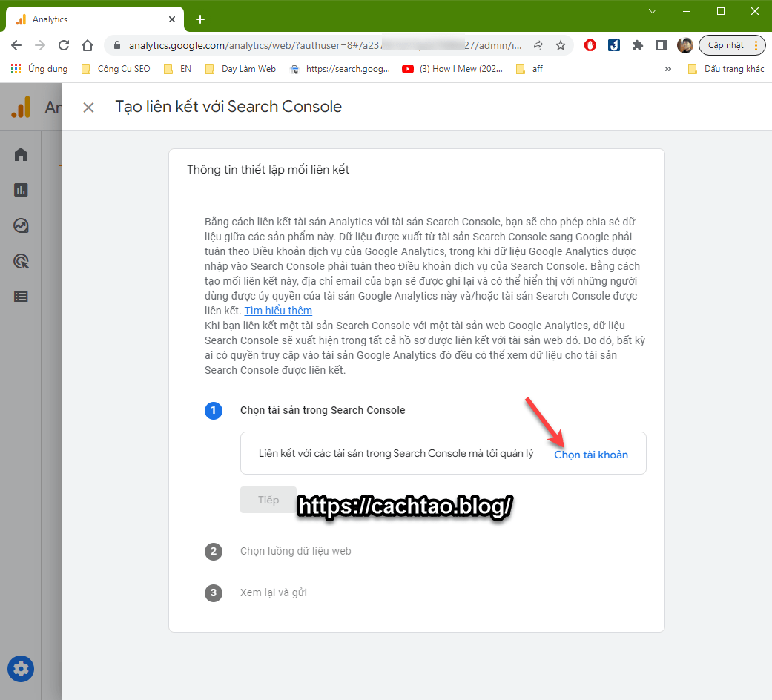
Task: Click Liên kết với các tài sản text
Action: pos(396,453)
